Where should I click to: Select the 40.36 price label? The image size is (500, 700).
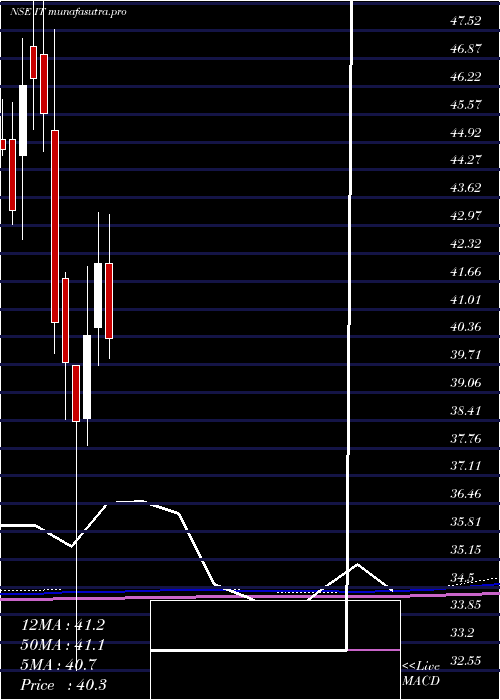pos(465,327)
